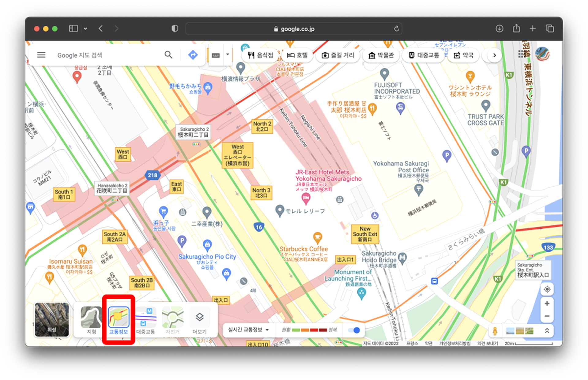This screenshot has height=380, width=588.
Task: Select the South 2B exit label
Action: (141, 283)
